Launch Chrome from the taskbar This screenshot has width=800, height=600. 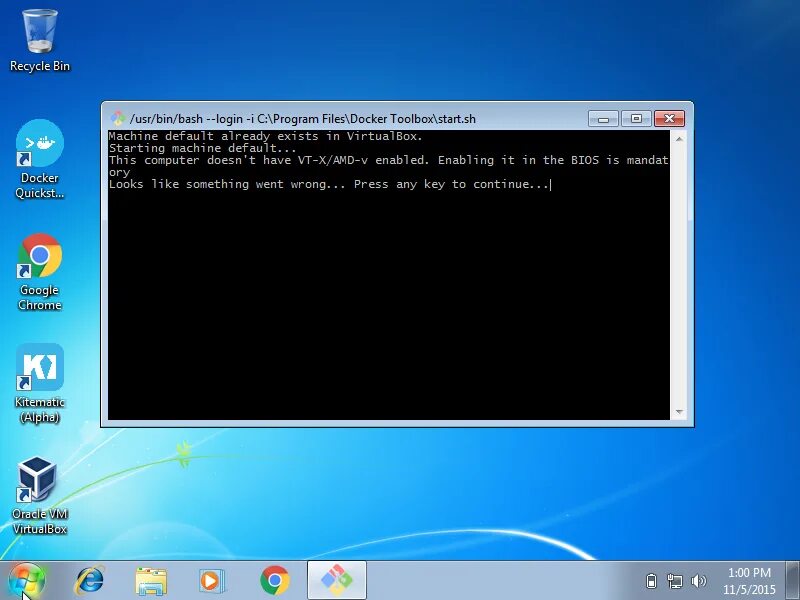coord(274,581)
